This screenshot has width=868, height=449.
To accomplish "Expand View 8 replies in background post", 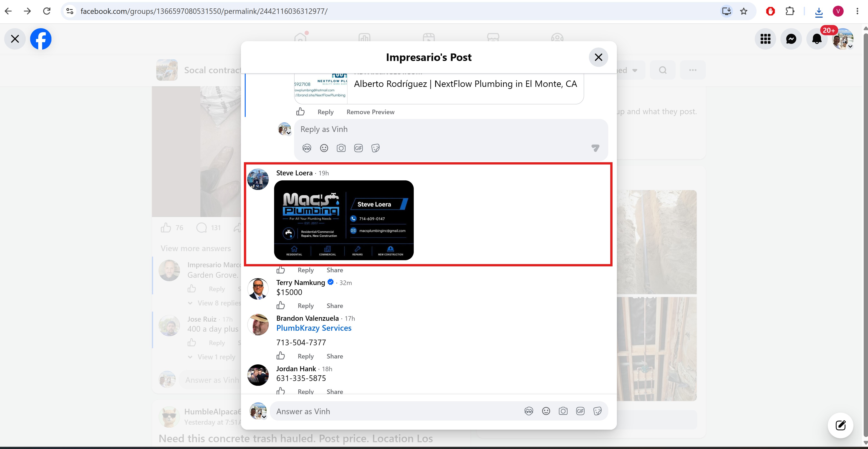I will pos(214,303).
